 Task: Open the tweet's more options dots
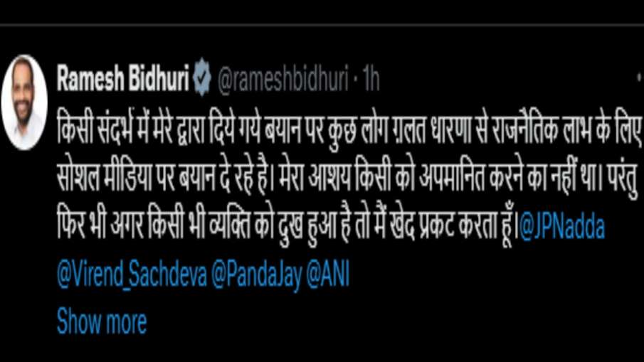(x=640, y=77)
